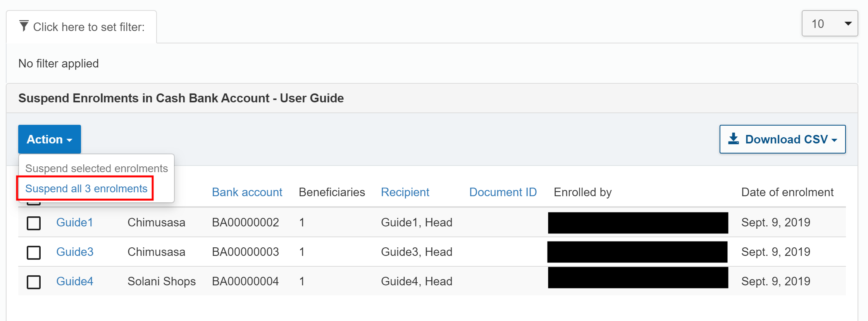Sort by Bank account column
The height and width of the screenshot is (321, 868).
click(247, 192)
